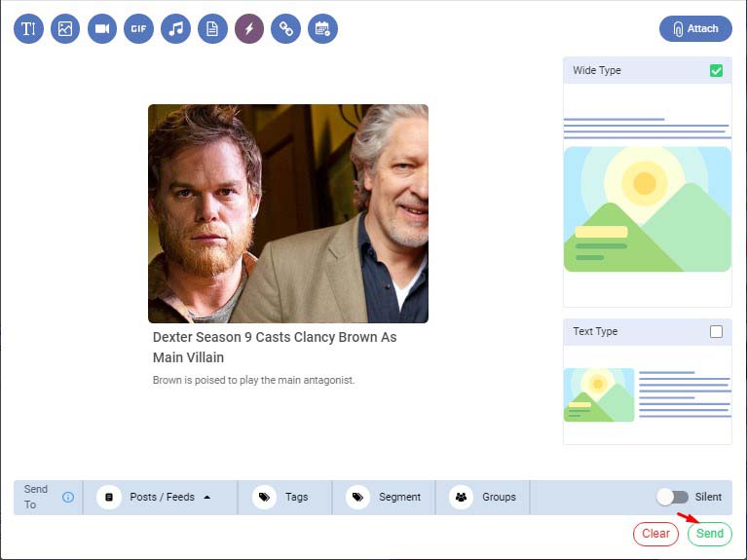Choose the Image message type icon

65,29
